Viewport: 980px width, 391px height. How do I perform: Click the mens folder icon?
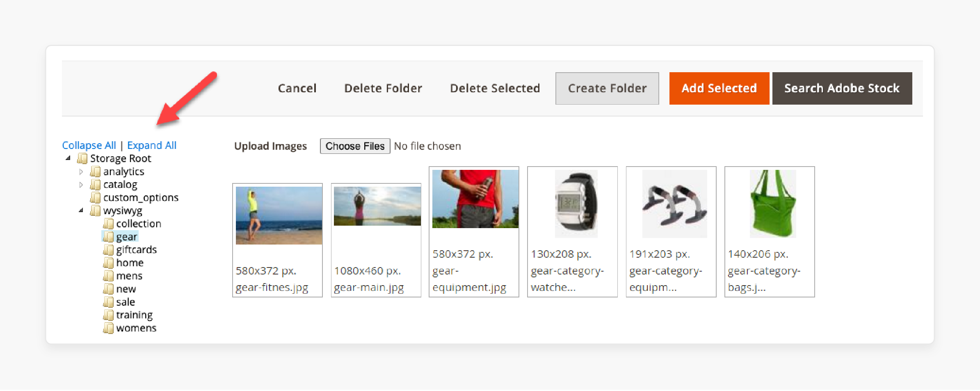tap(108, 276)
